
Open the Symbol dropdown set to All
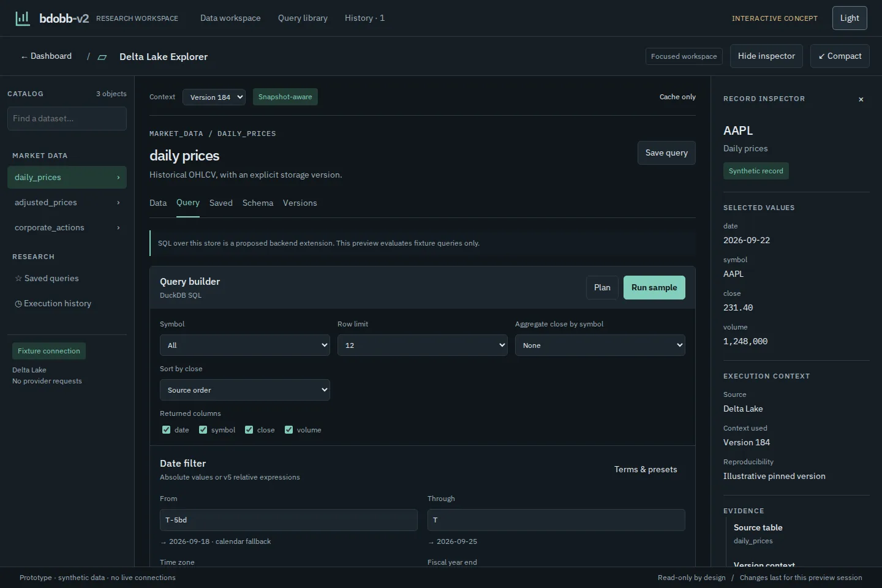coord(245,345)
